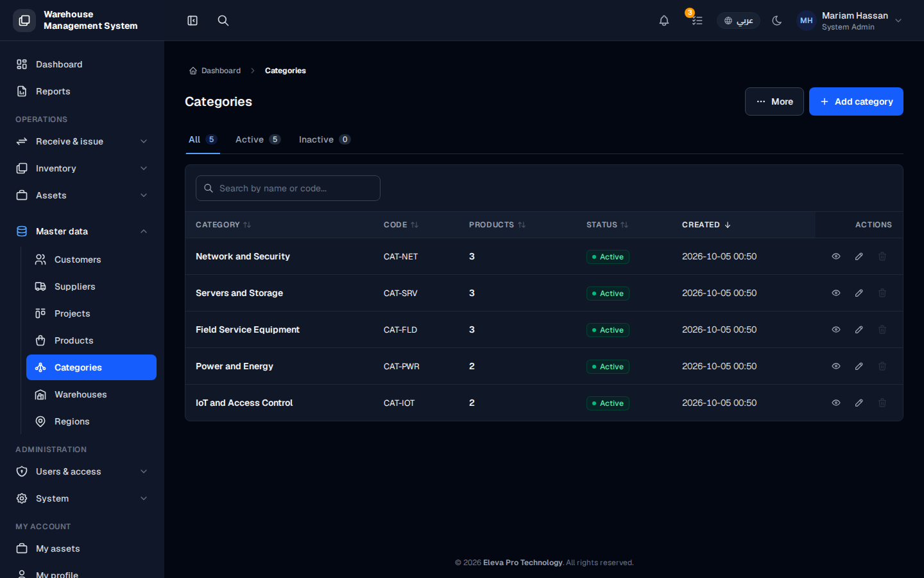The width and height of the screenshot is (924, 578).
Task: Open Mariam Hassan user menu
Action: [850, 21]
